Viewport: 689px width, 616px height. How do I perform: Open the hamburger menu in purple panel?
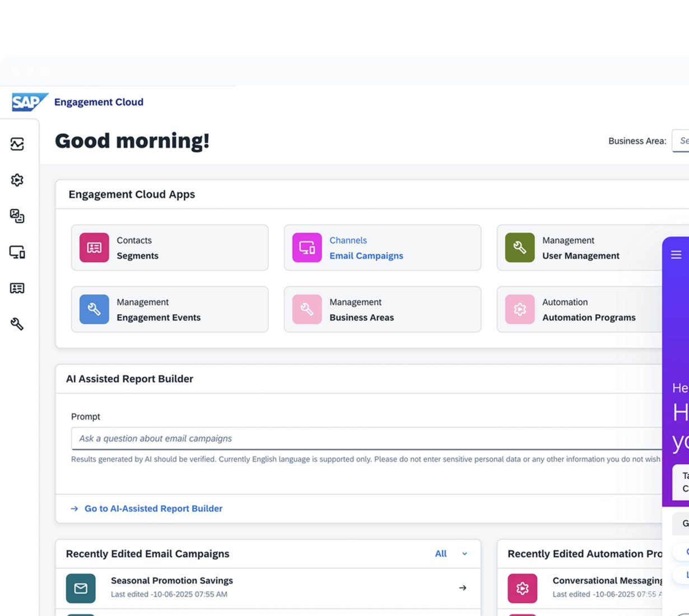click(676, 255)
